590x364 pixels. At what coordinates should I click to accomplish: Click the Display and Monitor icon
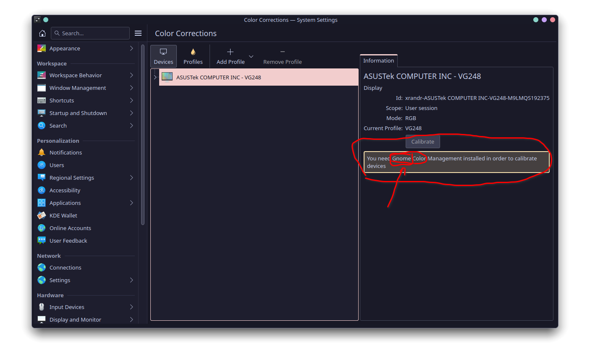[x=42, y=319]
